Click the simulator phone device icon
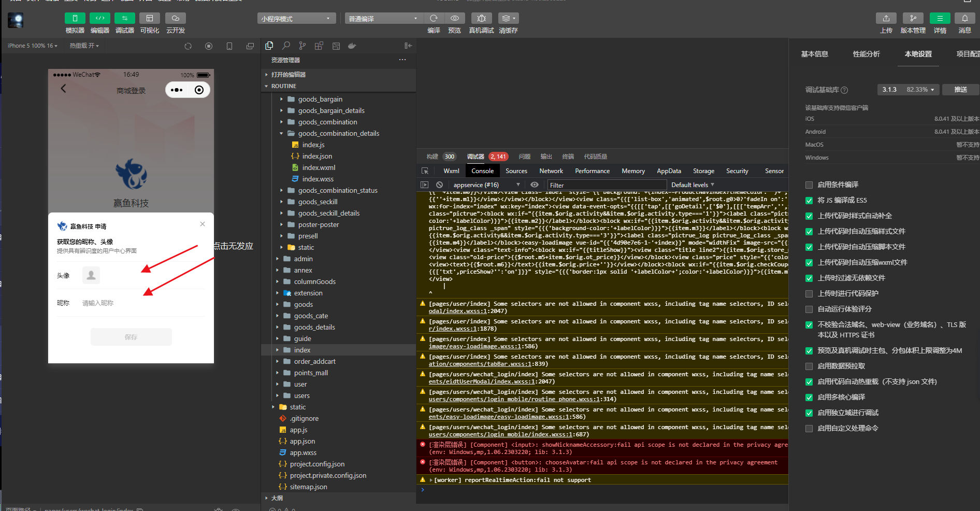 point(229,46)
